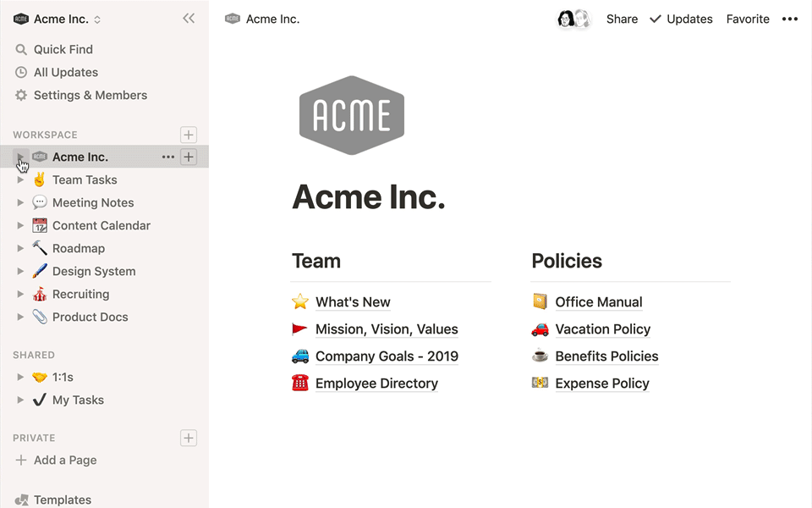Click the three-dots menu in top right

789,19
